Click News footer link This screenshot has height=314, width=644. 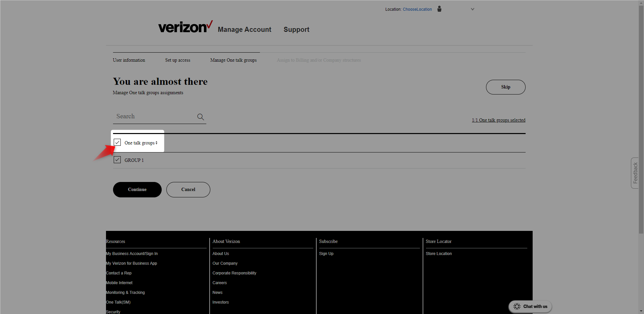[217, 293]
